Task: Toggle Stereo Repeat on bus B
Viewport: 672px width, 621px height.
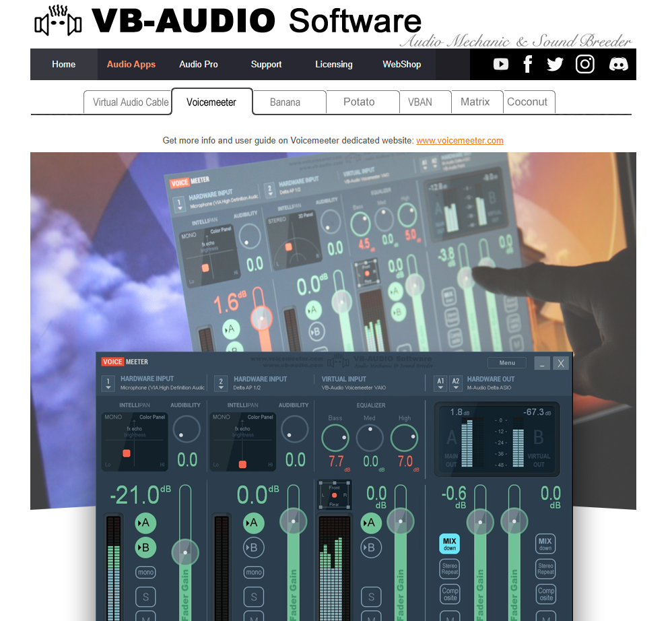Action: 545,568
